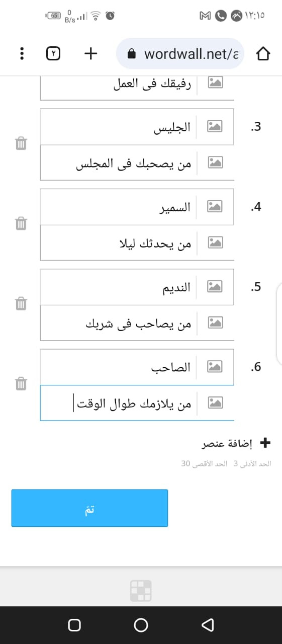282x644 pixels.
Task: Add image to the الصاحب term
Action: [x=216, y=367]
